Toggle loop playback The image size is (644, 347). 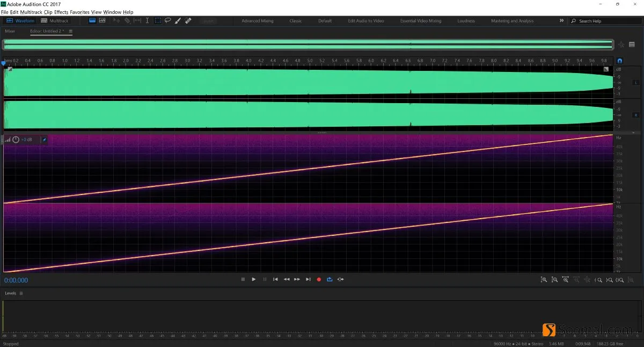(330, 279)
